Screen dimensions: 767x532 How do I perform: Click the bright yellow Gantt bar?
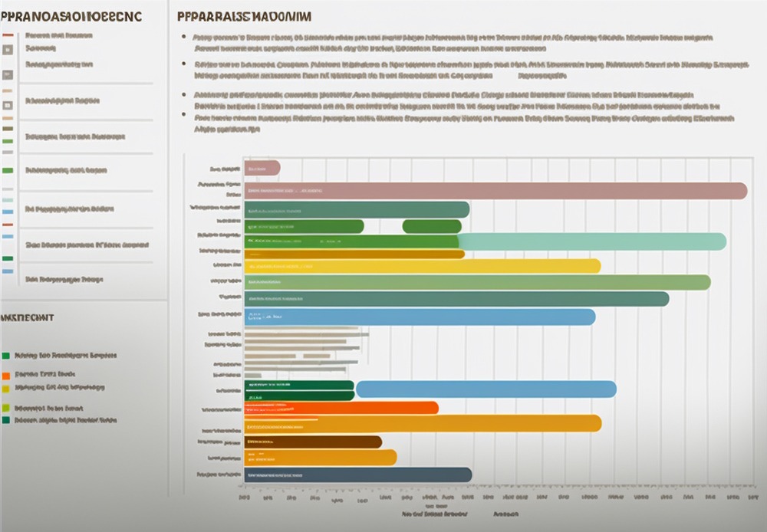point(422,266)
